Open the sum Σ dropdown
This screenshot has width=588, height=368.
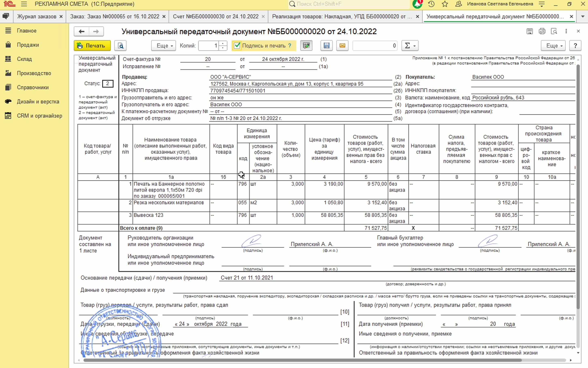pos(410,46)
